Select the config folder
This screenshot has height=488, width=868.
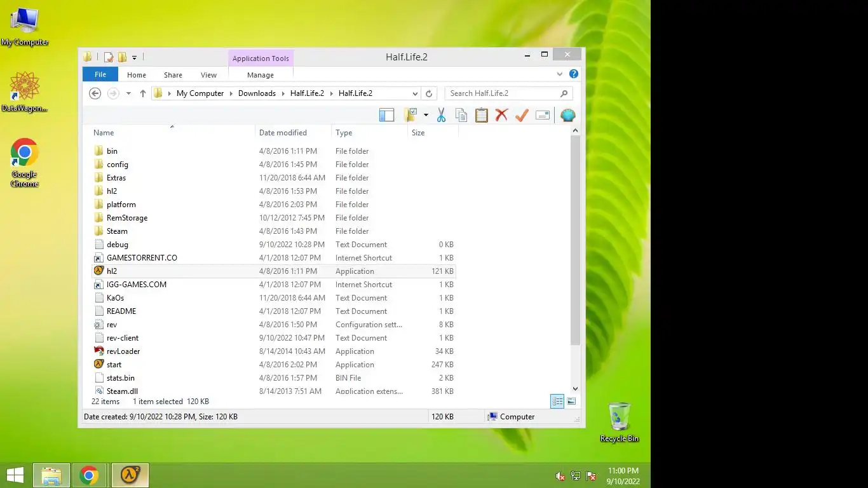point(117,165)
